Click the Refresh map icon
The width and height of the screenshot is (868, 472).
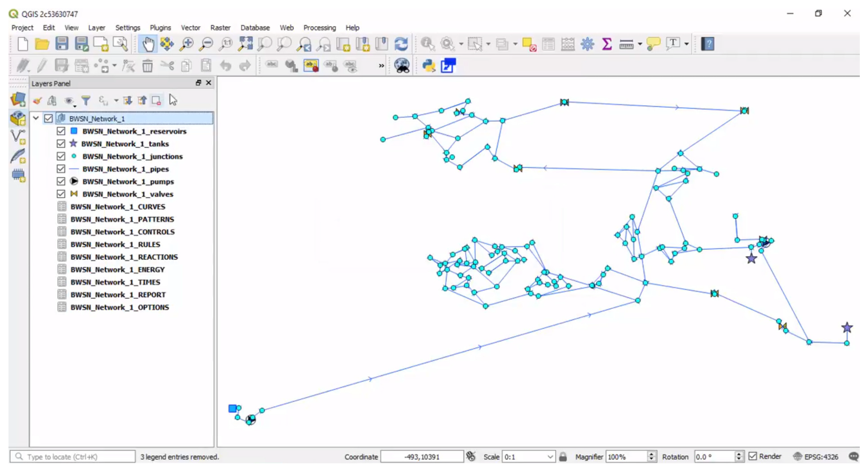[401, 44]
